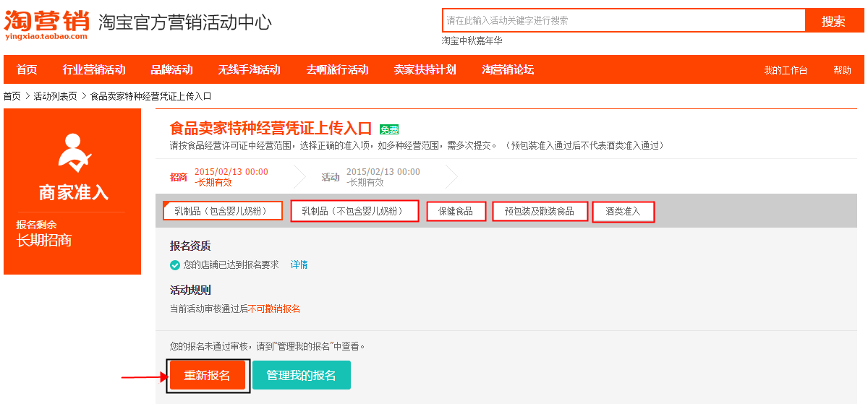Select the 预包装及散装食品 tab
This screenshot has width=868, height=409.
pos(540,211)
